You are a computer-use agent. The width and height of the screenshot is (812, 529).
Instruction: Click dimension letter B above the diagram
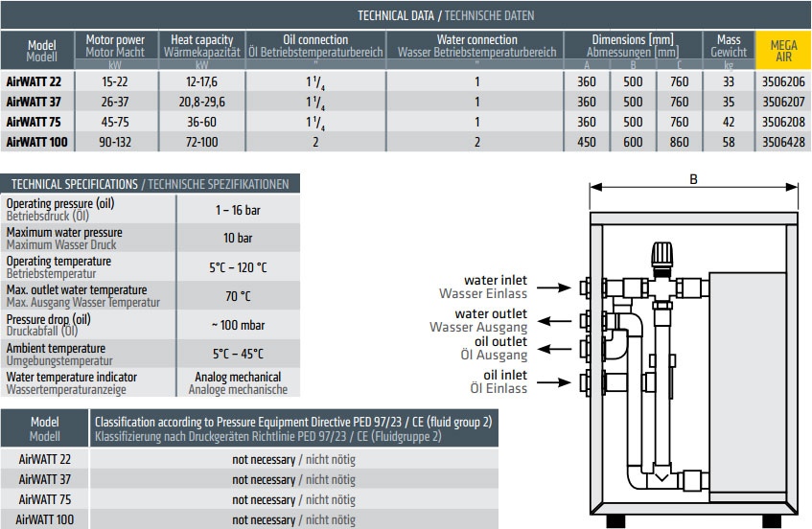point(693,179)
